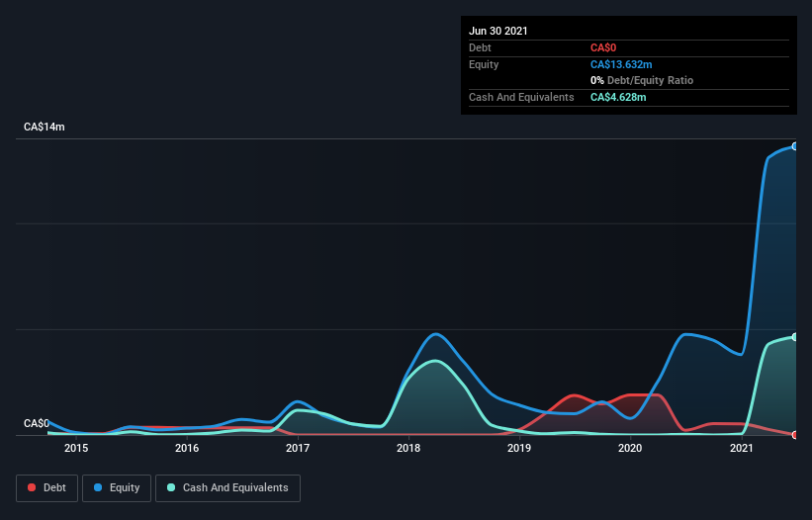Screen dimensions: 812x520
Task: Click the 2021 x-axis label
Action: point(741,448)
